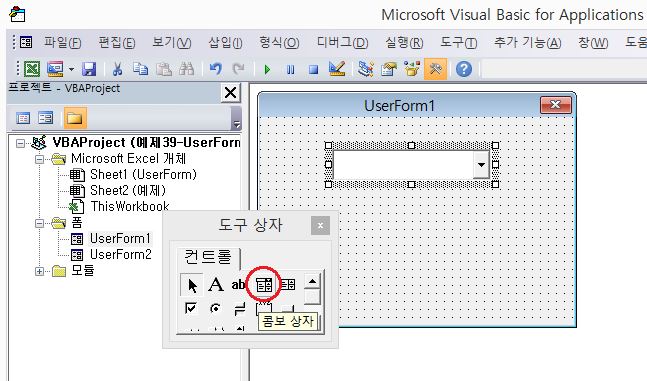Open the 디버그(D) menu
Screen dimensions: 647x381
click(x=342, y=43)
